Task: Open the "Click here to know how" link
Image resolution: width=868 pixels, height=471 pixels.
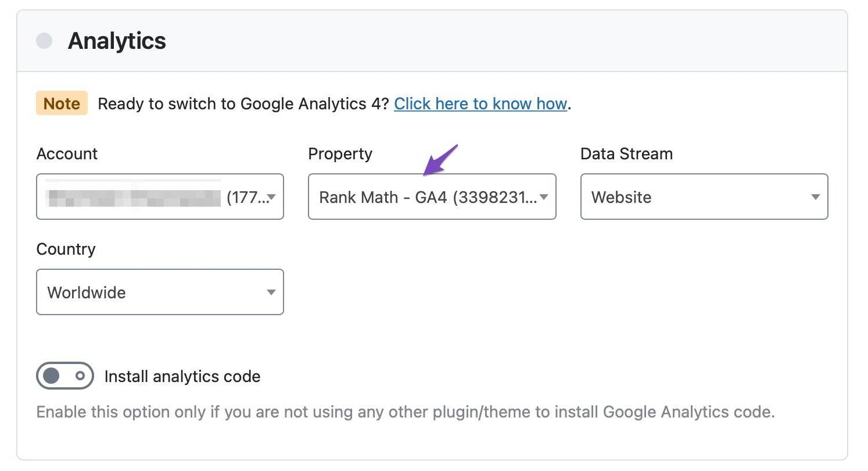Action: pos(480,104)
